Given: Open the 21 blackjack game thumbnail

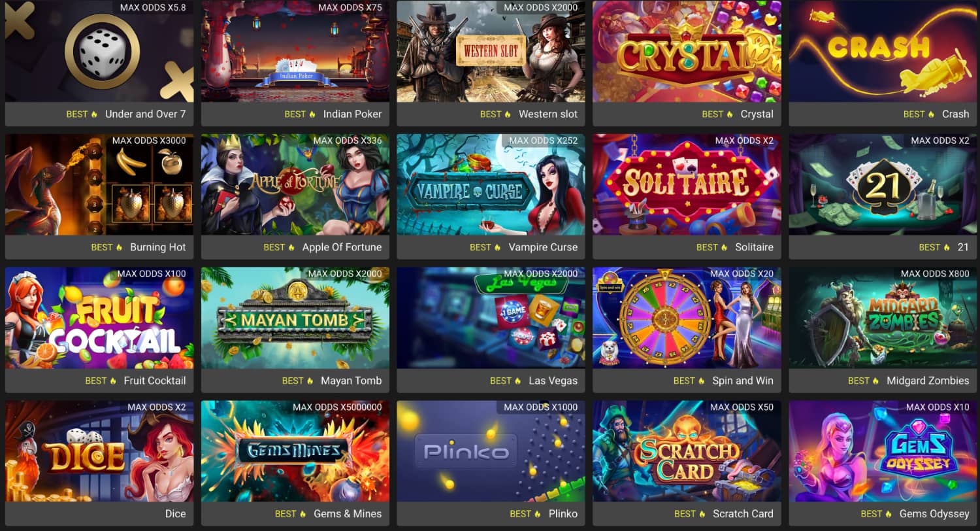Looking at the screenshot, I should click(883, 184).
